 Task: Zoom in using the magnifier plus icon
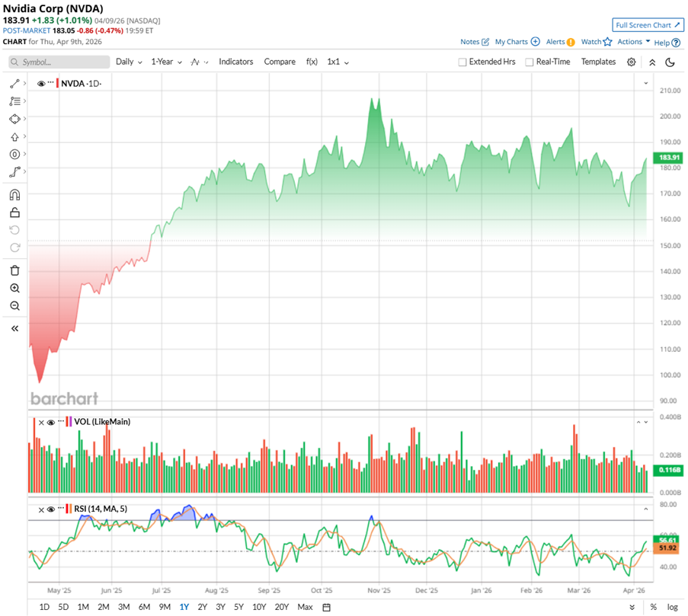pyautogui.click(x=14, y=289)
